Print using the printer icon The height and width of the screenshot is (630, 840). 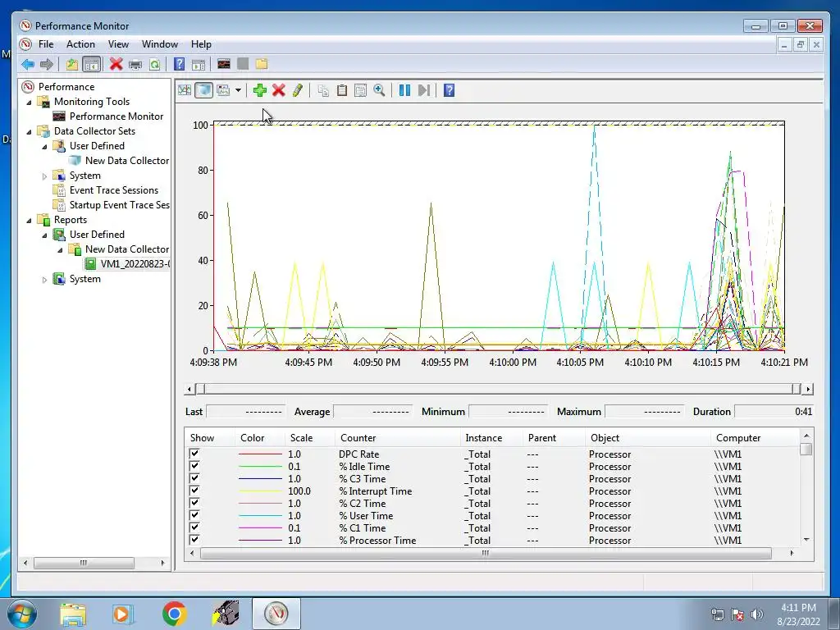pos(135,64)
